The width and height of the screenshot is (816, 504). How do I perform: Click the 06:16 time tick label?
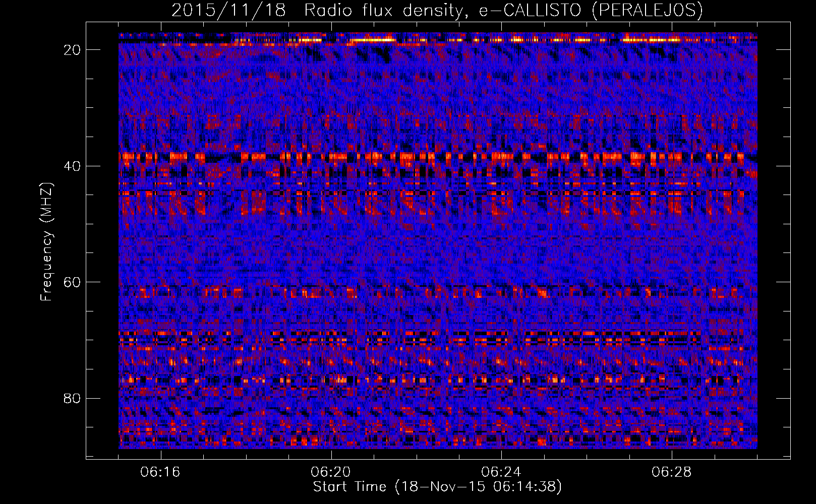coord(160,472)
